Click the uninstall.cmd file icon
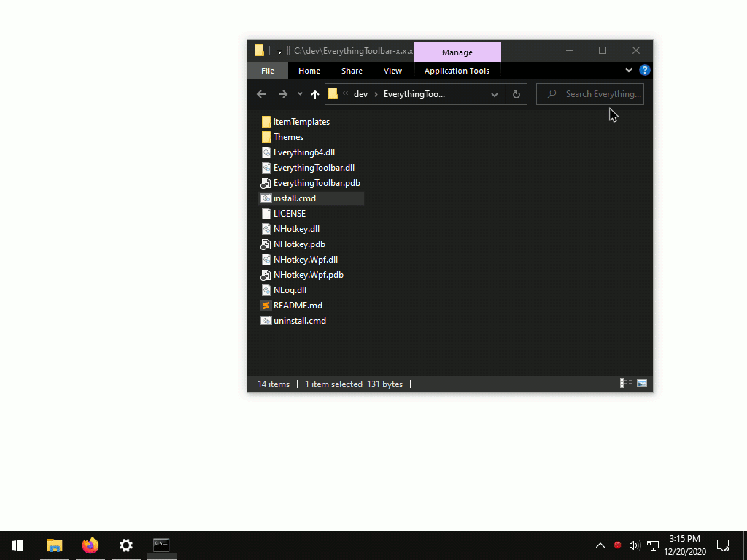Screen dimensions: 747x560 266,321
